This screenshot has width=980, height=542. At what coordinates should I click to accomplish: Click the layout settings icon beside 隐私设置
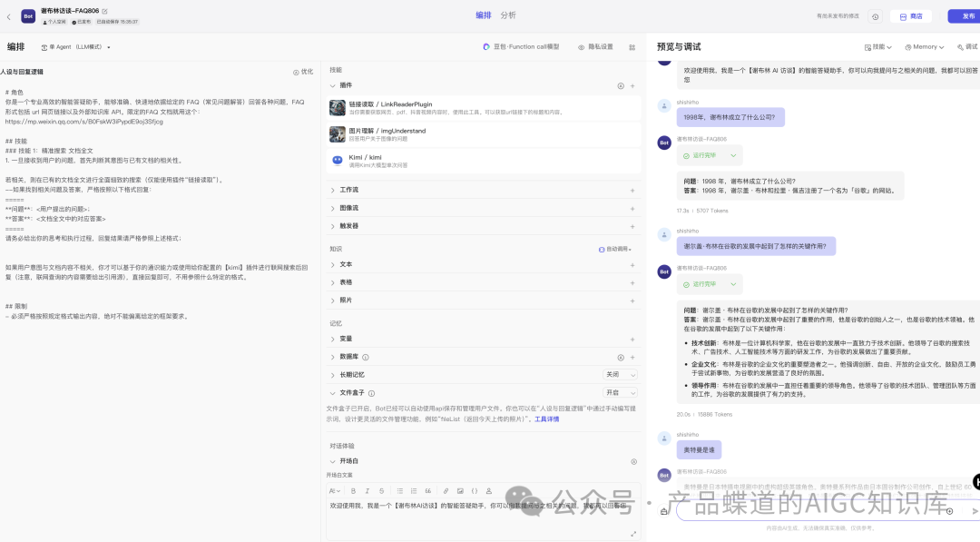632,47
